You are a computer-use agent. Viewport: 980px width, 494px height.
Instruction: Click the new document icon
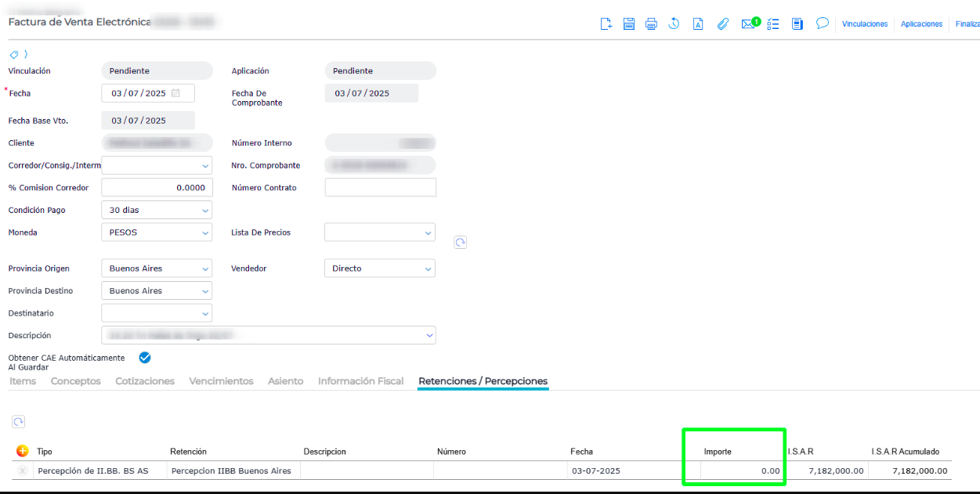coord(606,24)
